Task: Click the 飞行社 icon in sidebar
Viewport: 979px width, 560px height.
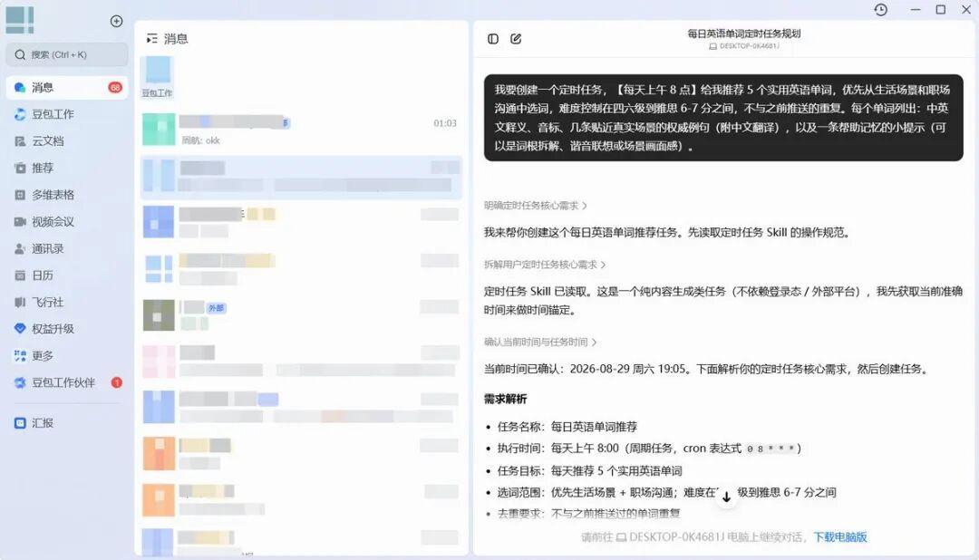Action: tap(20, 302)
